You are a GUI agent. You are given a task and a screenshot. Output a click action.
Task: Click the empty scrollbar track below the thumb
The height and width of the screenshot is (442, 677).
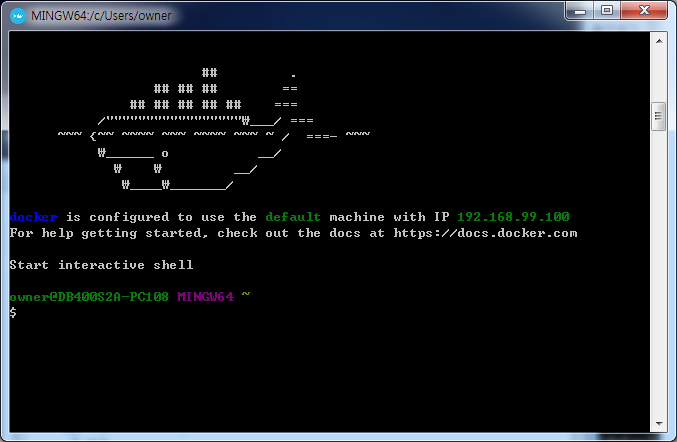(659, 280)
